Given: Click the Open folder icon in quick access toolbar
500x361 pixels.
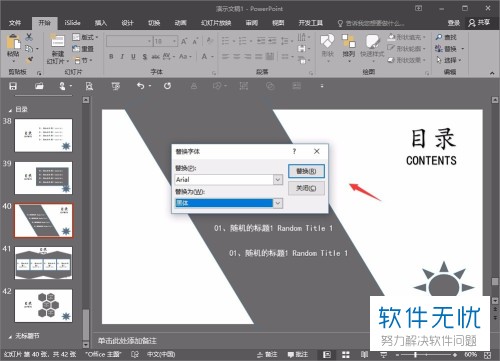Looking at the screenshot, I should (x=39, y=86).
